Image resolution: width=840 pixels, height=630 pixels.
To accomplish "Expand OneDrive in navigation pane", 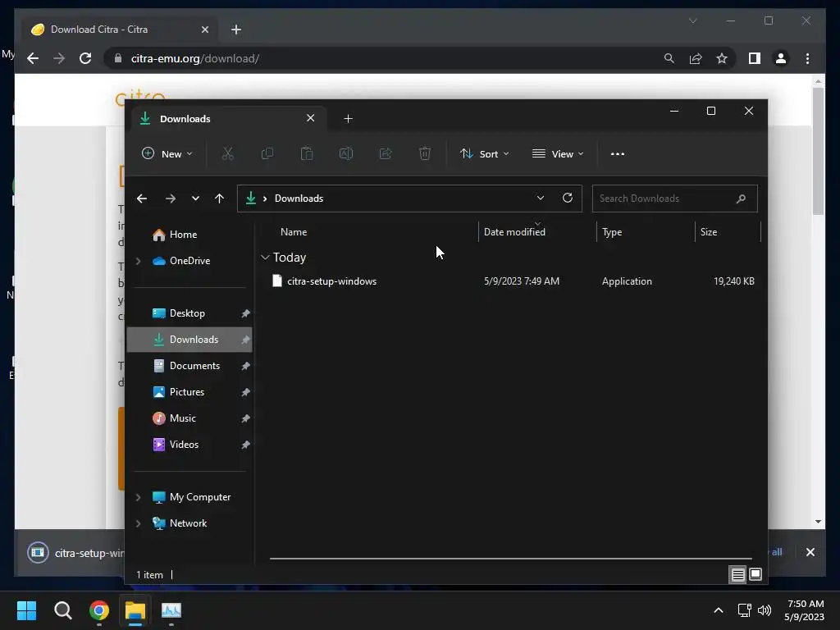I will pos(138,261).
